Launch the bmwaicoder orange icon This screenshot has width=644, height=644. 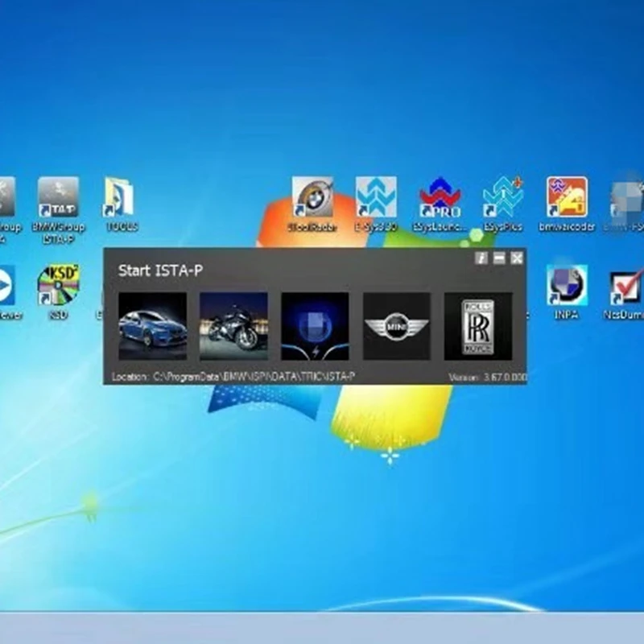point(567,204)
